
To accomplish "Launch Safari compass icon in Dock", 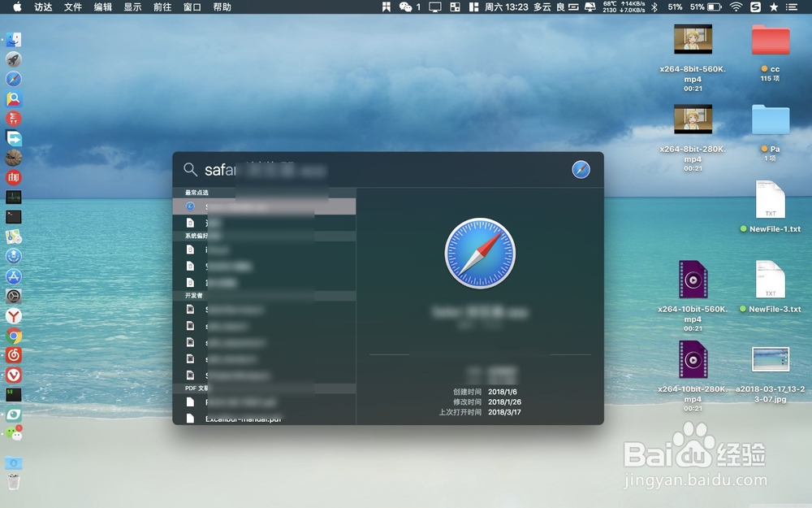I will tap(14, 80).
